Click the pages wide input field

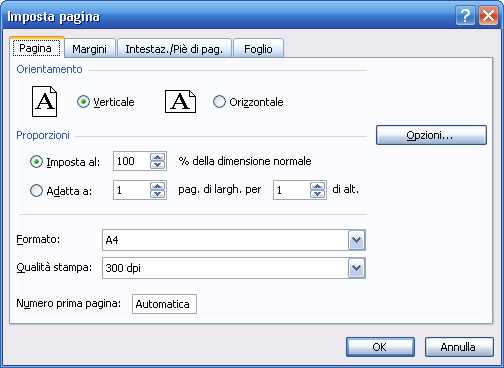[132, 190]
